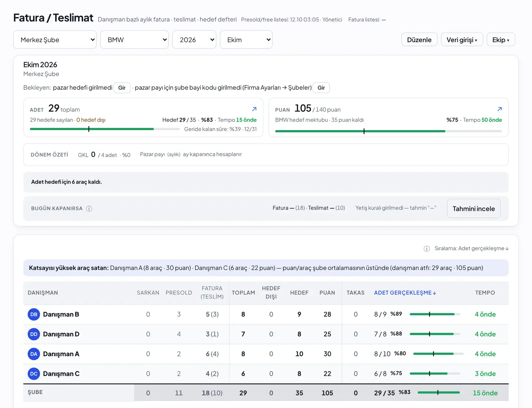This screenshot has height=408, width=532.
Task: Sort by ADET GERÇEKLEŞME column header
Action: tap(405, 293)
